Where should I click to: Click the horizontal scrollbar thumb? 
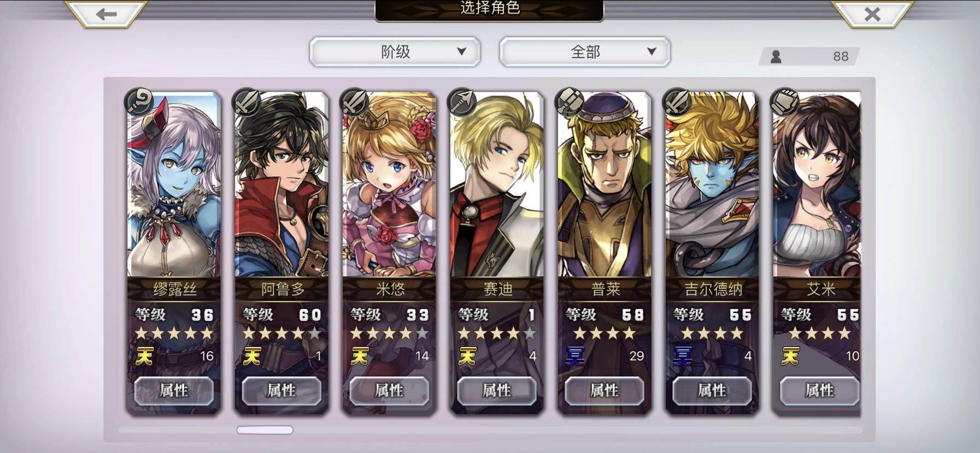click(265, 430)
